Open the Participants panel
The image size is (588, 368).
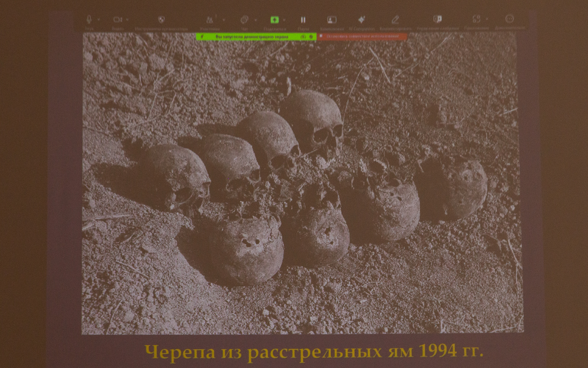pos(210,20)
